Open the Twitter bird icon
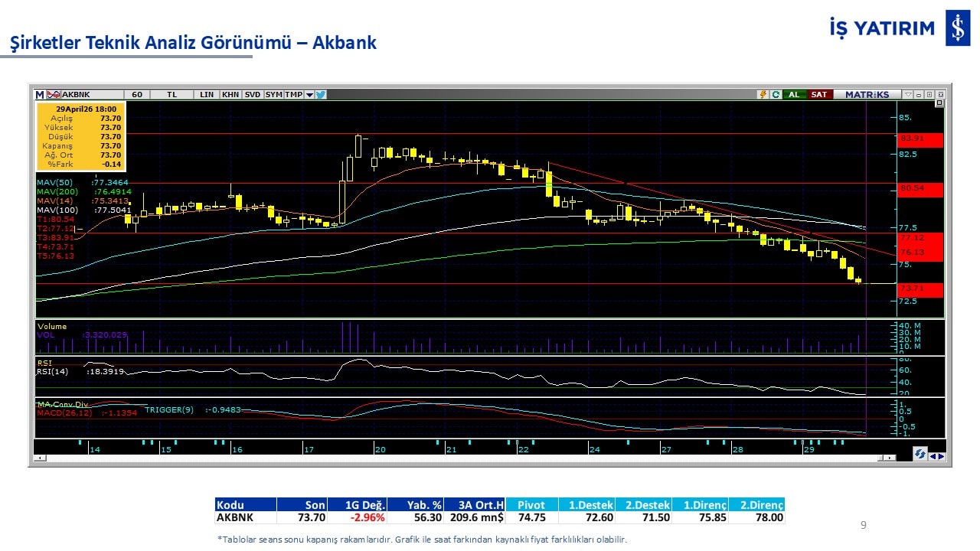 pos(321,95)
